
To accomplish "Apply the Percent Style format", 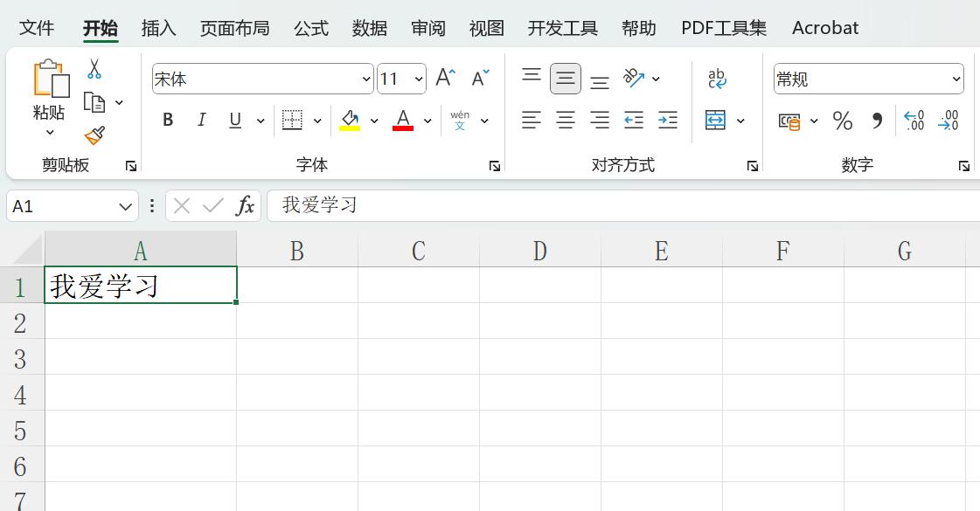I will point(843,121).
